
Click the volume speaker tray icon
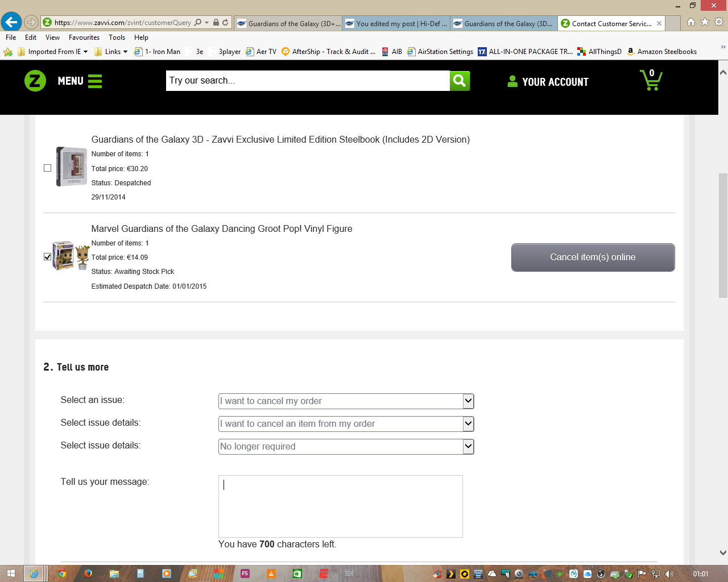coord(669,574)
